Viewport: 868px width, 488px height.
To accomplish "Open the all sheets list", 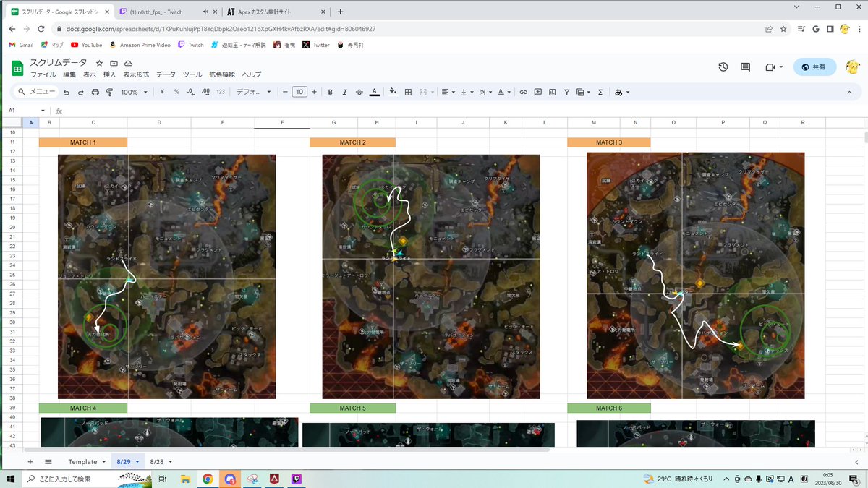I will pos(48,461).
